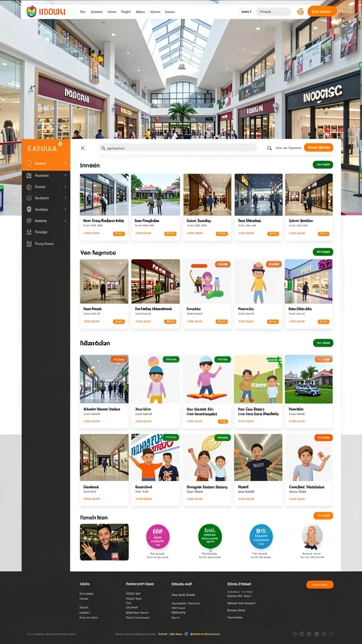
Task: Expand the third sidebar row's chevron
Action: pyautogui.click(x=65, y=187)
